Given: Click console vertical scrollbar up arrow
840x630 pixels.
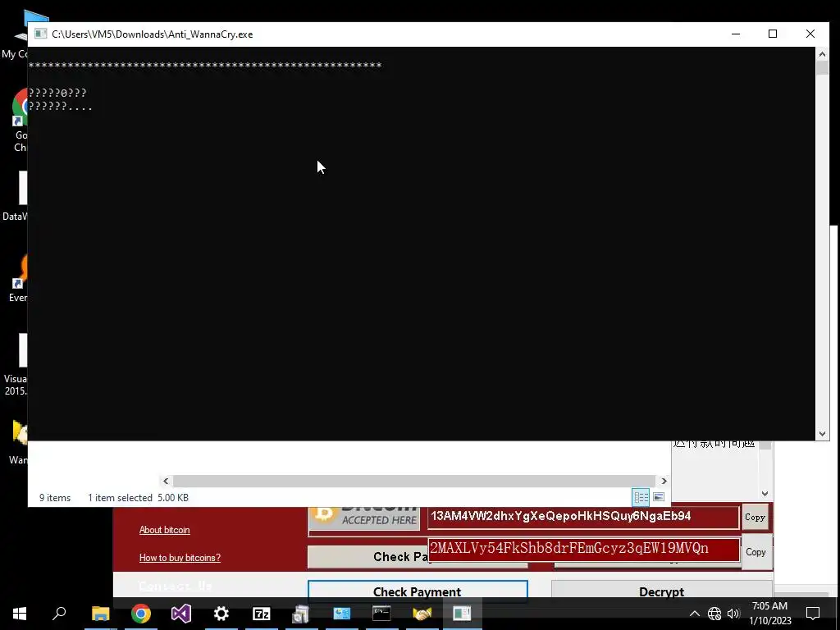Looking at the screenshot, I should click(822, 53).
